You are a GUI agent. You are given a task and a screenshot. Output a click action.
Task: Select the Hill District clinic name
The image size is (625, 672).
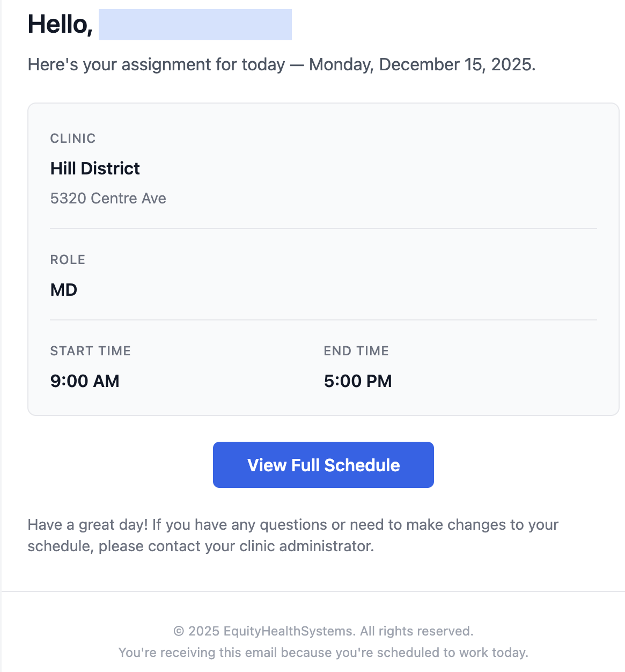[95, 169]
